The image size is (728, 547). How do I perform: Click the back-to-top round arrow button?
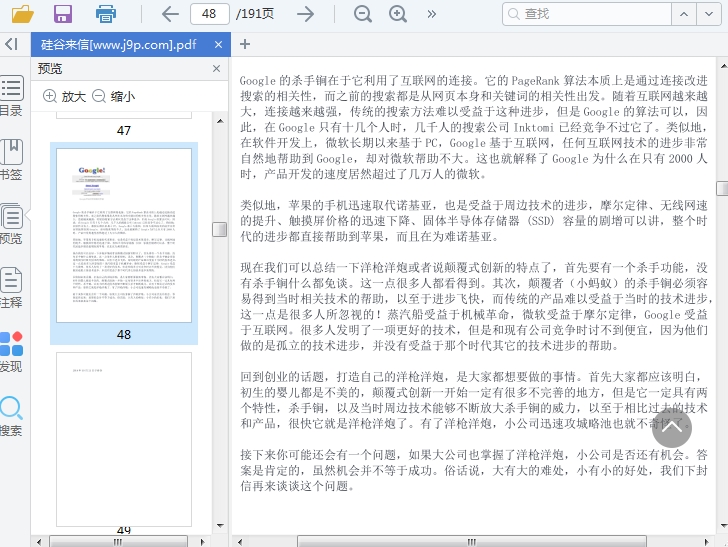(671, 428)
